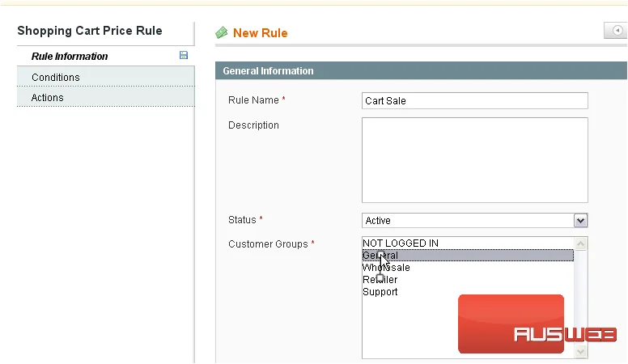Click the Shopping Cart Price Rule heading
This screenshot has width=628, height=364.
click(x=90, y=31)
